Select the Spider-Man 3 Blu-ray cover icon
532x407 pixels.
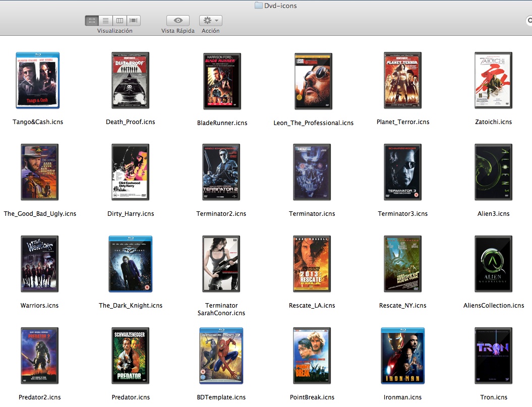221,356
